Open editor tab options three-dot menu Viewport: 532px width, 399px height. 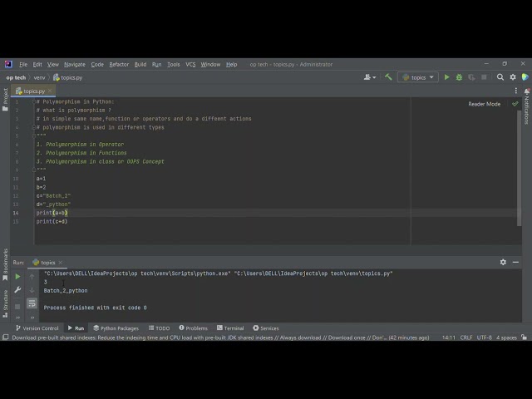coord(516,91)
